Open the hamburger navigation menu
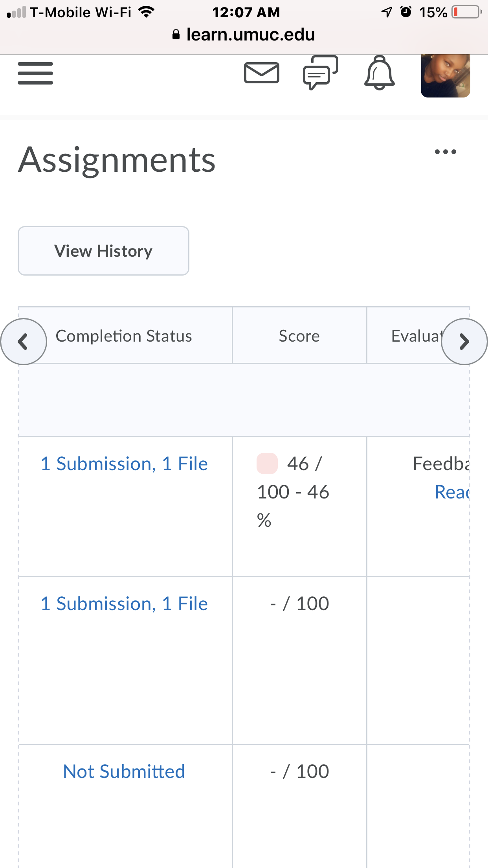This screenshot has height=868, width=488. (x=35, y=73)
